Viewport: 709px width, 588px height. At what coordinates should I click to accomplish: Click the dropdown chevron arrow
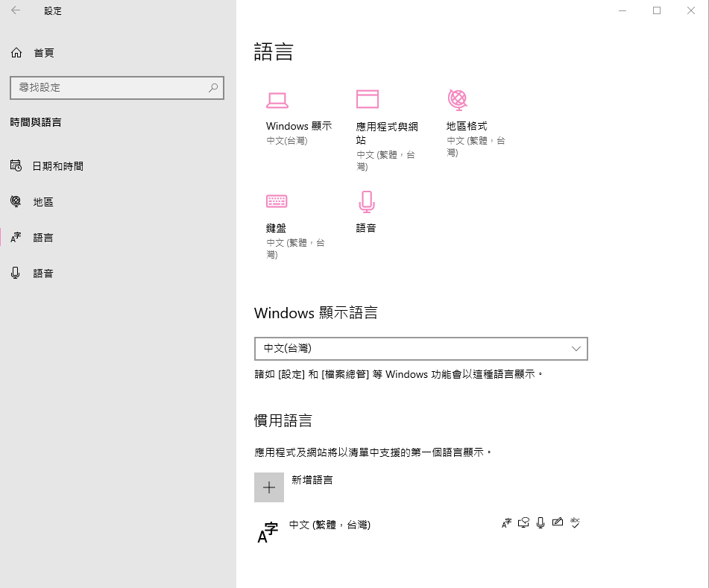[x=576, y=349]
